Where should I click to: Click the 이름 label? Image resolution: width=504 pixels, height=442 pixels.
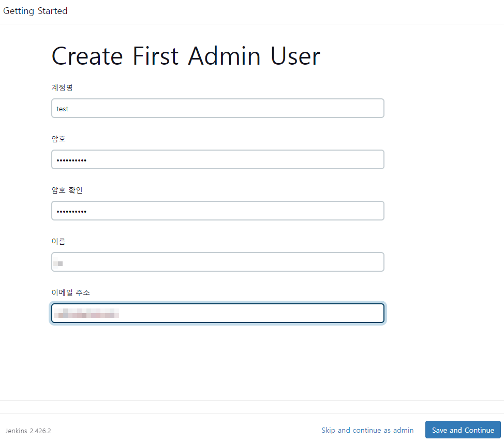tap(58, 241)
